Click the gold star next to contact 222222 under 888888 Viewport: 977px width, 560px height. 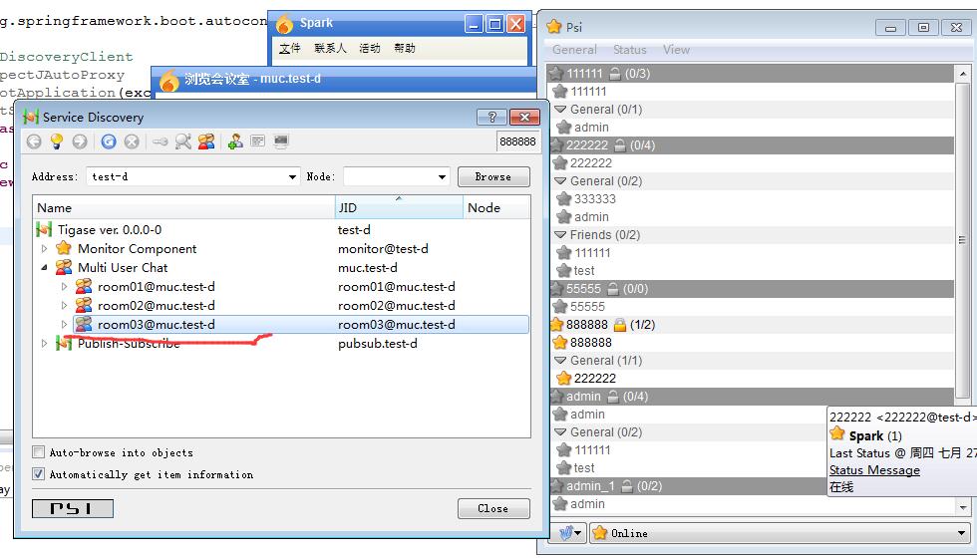click(x=564, y=378)
